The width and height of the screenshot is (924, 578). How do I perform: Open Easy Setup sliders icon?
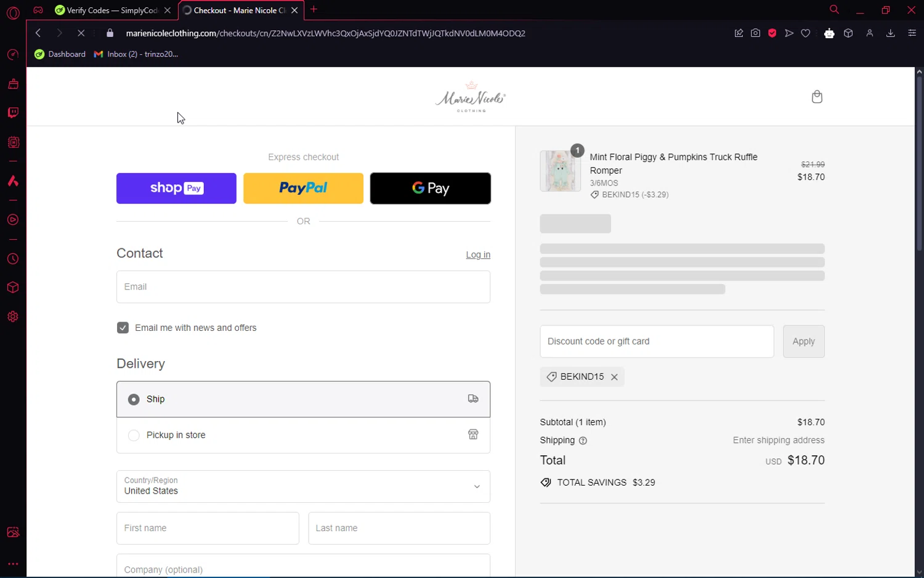pos(912,33)
